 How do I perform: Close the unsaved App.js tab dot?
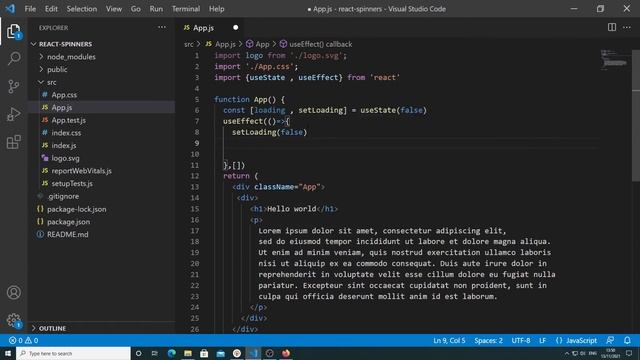point(236,27)
